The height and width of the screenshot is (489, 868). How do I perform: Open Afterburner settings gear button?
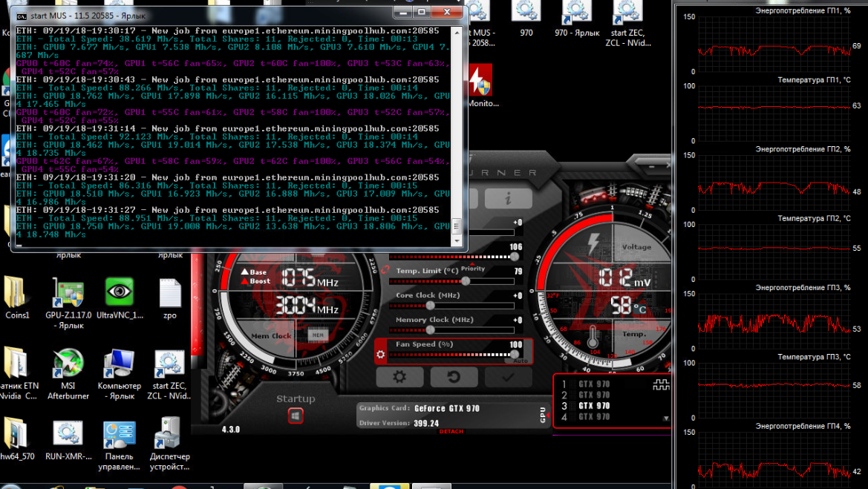coord(399,377)
